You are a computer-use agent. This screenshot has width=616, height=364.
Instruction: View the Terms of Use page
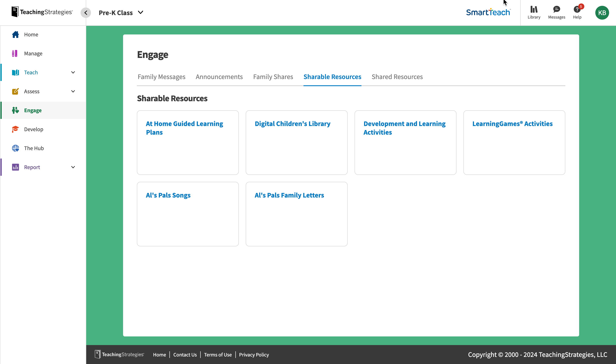[218, 355]
